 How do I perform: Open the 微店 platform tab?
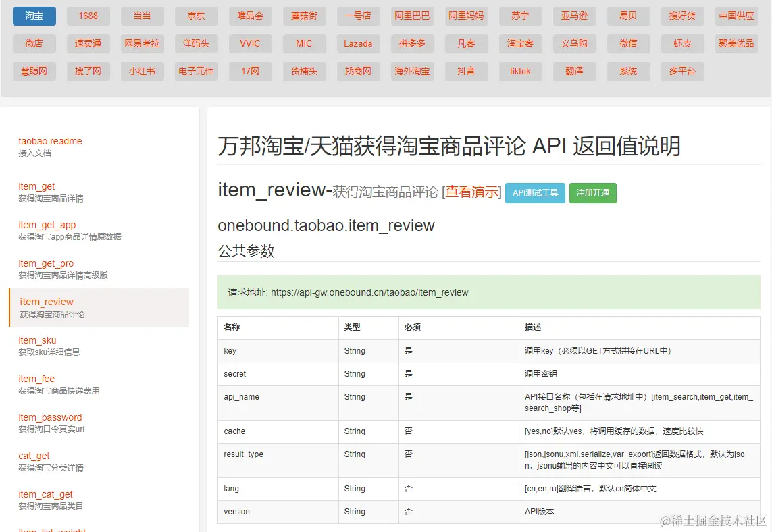[34, 43]
